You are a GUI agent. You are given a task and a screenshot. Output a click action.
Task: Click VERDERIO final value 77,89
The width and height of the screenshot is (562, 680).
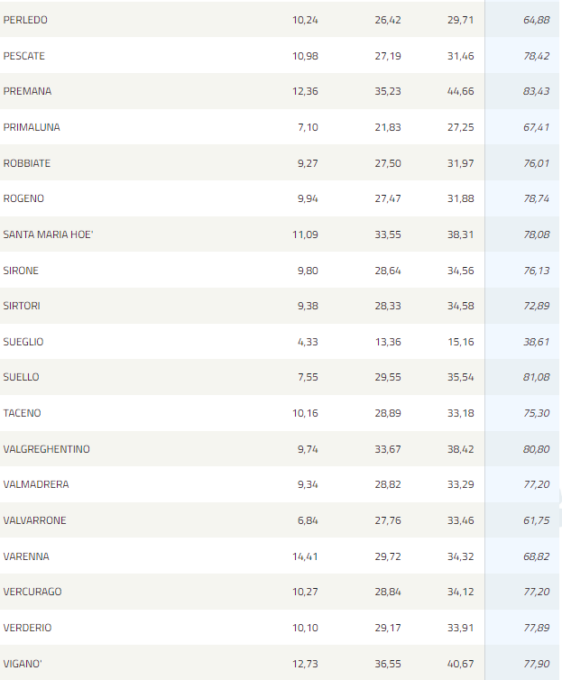click(x=536, y=628)
